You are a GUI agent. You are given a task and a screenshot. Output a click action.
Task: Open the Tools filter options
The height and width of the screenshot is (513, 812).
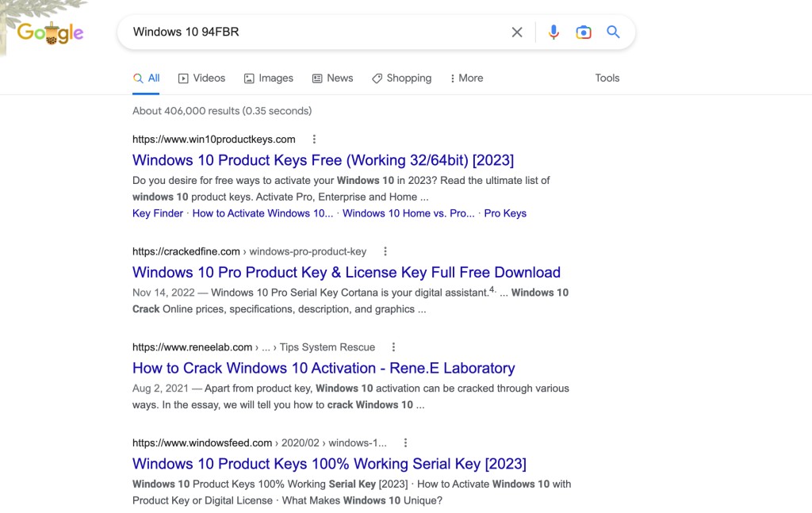[x=607, y=78]
